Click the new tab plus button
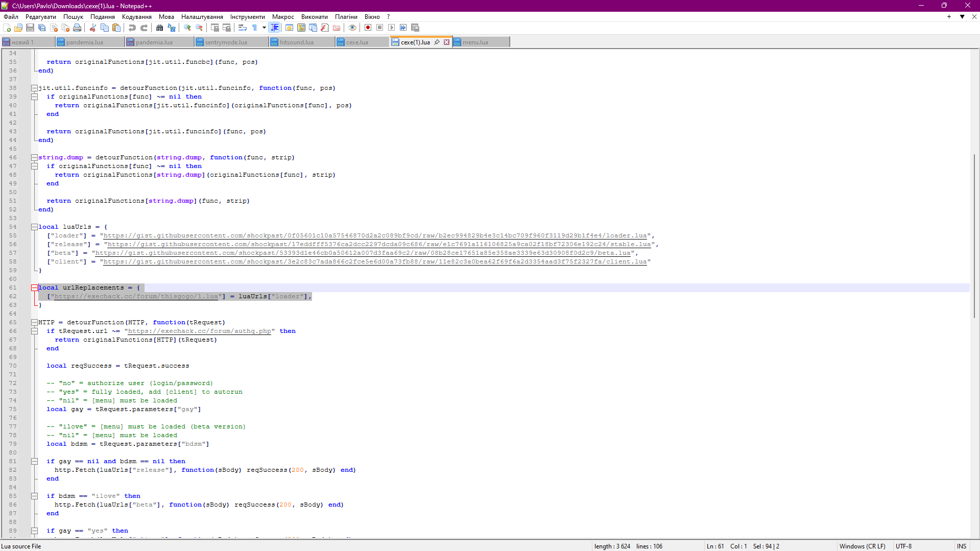The width and height of the screenshot is (980, 551). click(949, 17)
